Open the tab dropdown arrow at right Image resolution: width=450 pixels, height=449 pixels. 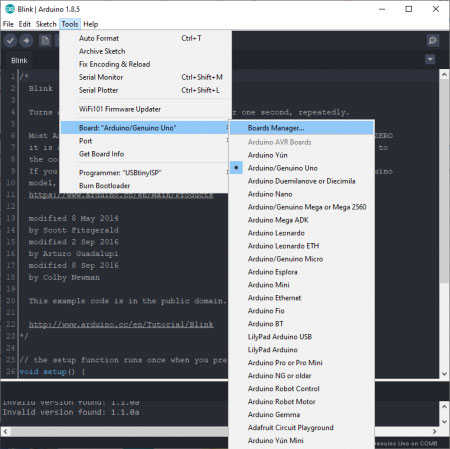[430, 60]
